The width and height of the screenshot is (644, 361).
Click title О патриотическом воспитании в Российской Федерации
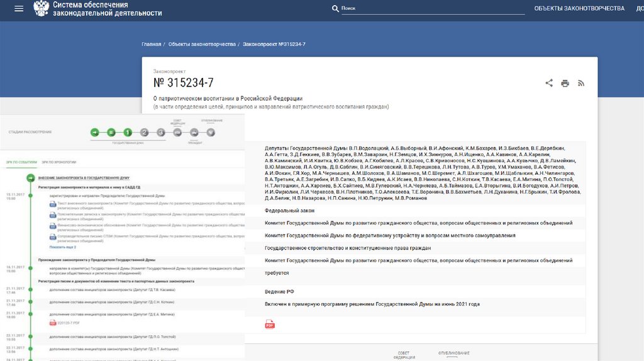[228, 99]
